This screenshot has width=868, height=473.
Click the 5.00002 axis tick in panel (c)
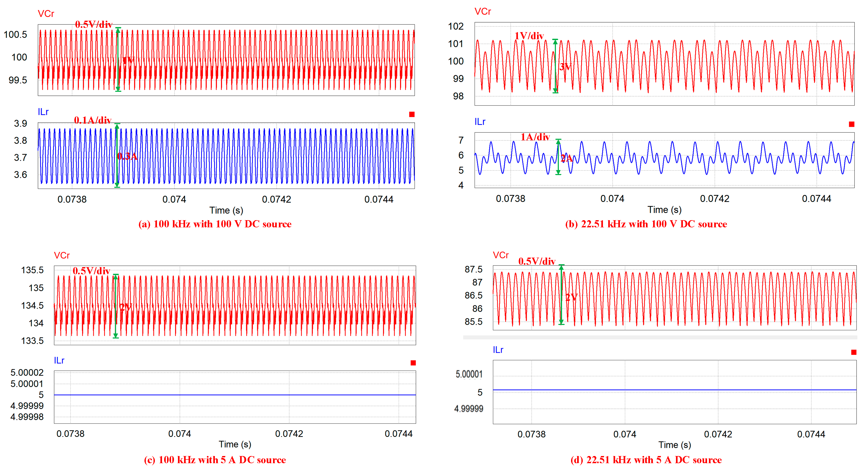27,372
